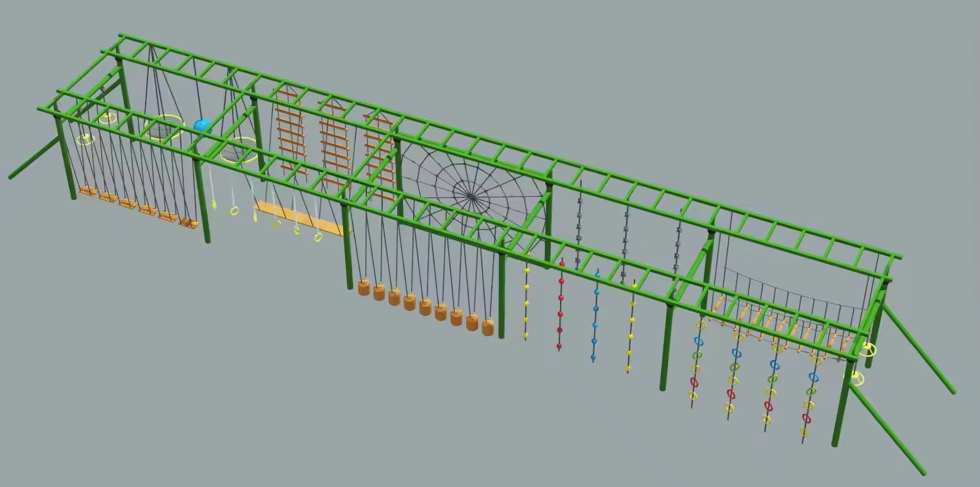
Task: Click the blue ball on the top frame
Action: coord(202,125)
